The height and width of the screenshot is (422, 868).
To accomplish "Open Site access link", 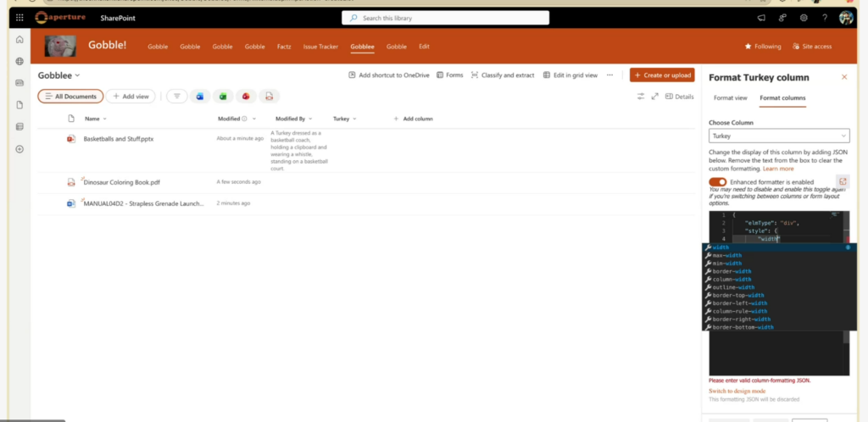I will 812,47.
